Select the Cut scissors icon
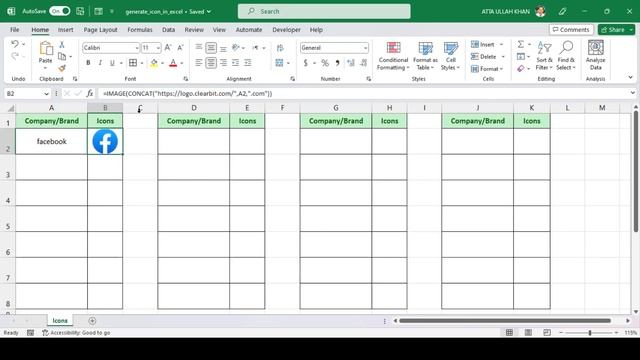This screenshot has width=640, height=360. click(x=62, y=44)
